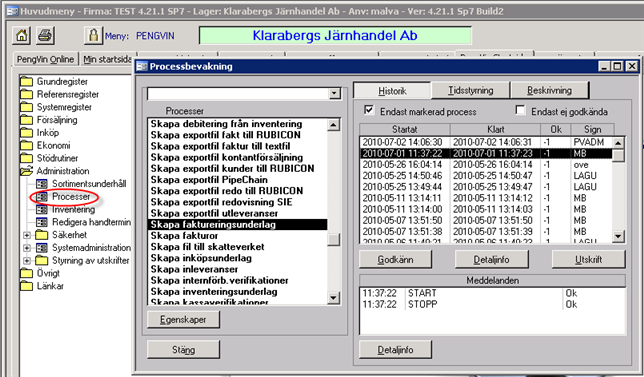Screen dimensions: 644x377
Task: Uncheck Endast markerad process checkbox
Action: pos(369,110)
